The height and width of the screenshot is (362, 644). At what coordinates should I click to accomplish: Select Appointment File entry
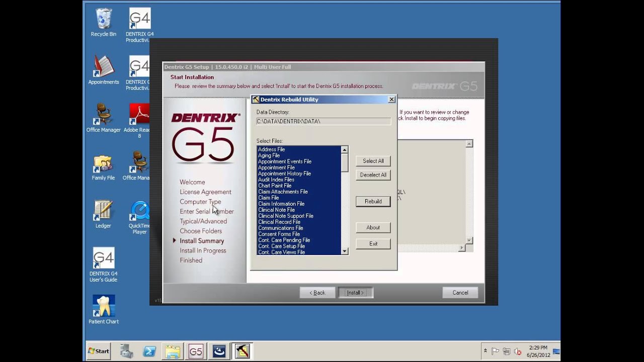pyautogui.click(x=299, y=167)
